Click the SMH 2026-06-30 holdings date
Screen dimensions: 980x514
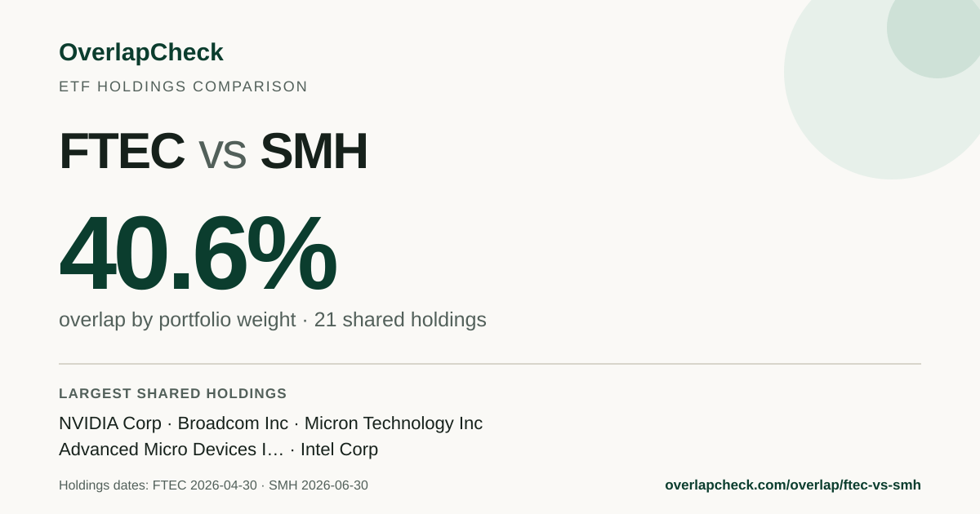point(318,485)
